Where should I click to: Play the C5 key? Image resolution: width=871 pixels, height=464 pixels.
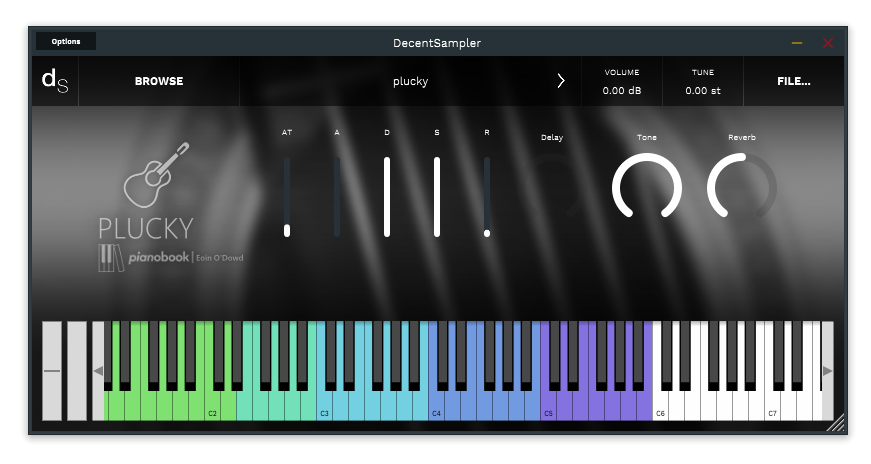pos(548,406)
